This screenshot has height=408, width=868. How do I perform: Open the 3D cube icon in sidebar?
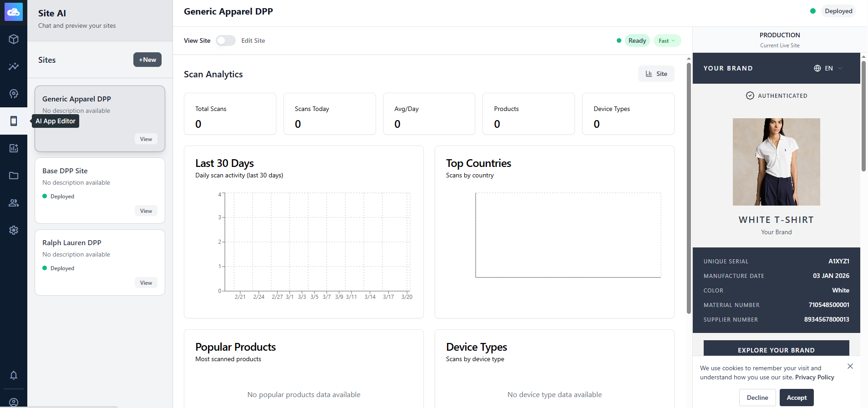coord(14,39)
